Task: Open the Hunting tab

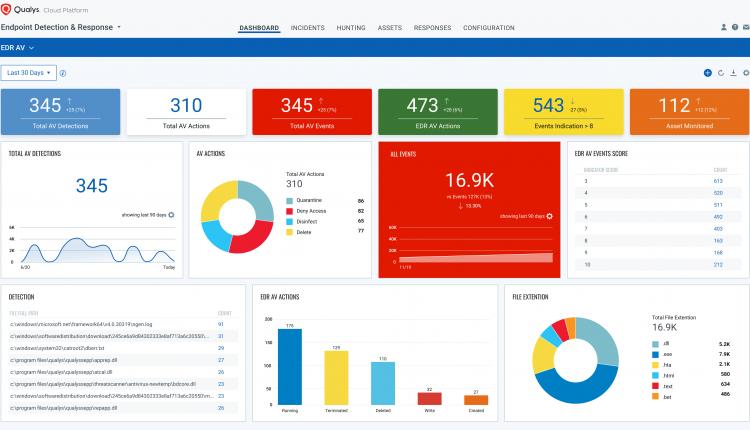Action: [351, 28]
